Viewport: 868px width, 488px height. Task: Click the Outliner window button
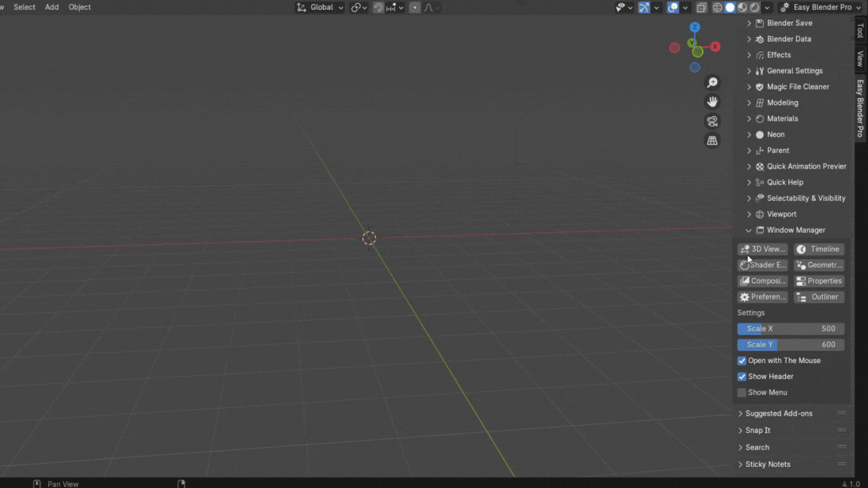(819, 297)
